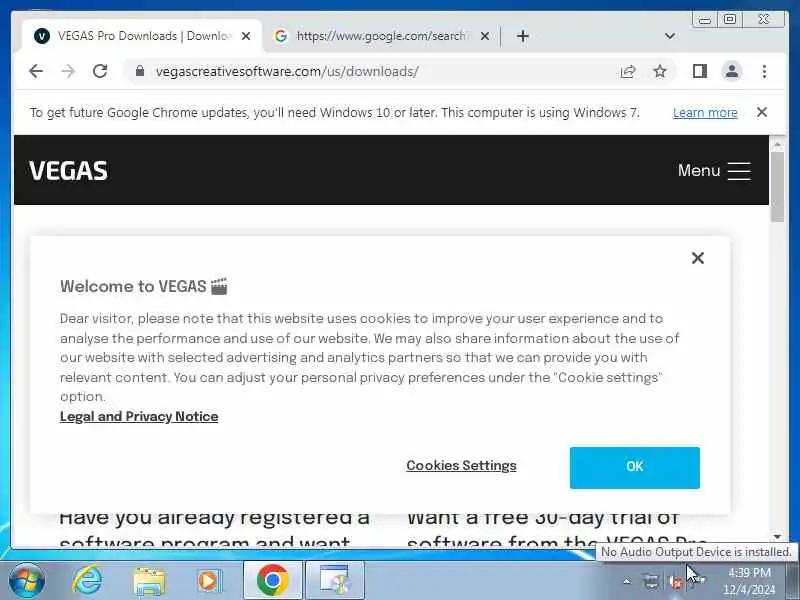The width and height of the screenshot is (800, 600).
Task: Click the VEGAS logo in header
Action: pos(68,170)
